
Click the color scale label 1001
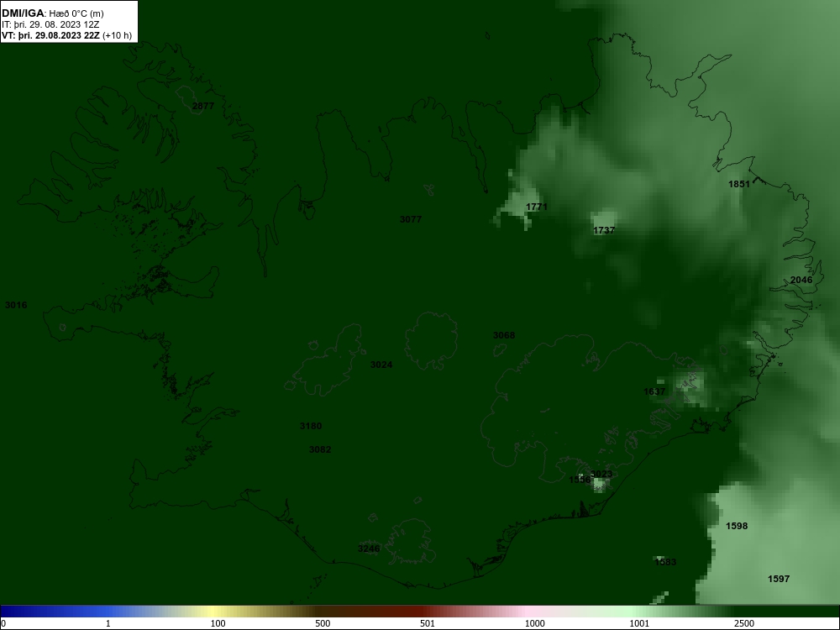click(639, 623)
